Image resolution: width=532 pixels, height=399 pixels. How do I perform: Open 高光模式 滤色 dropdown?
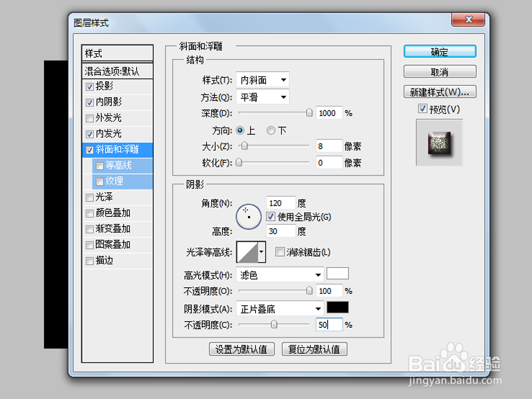pyautogui.click(x=279, y=275)
